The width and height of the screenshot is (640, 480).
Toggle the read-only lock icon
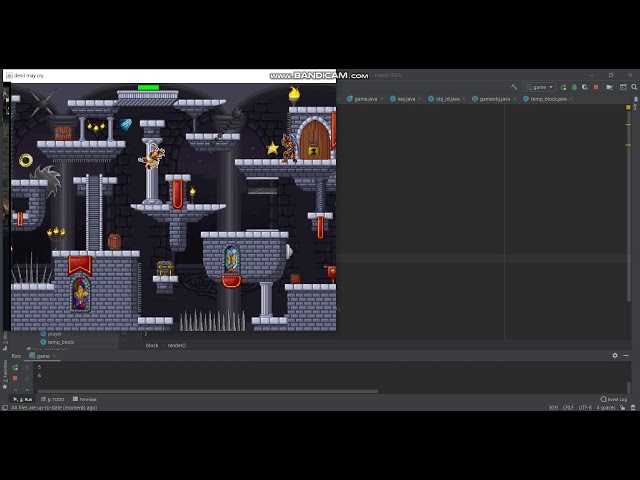[622, 407]
